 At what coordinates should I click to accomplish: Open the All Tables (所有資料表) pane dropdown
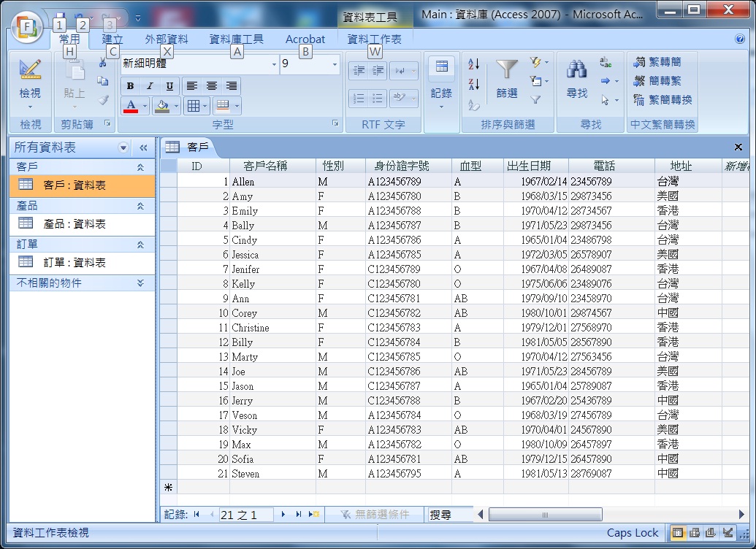coord(123,147)
